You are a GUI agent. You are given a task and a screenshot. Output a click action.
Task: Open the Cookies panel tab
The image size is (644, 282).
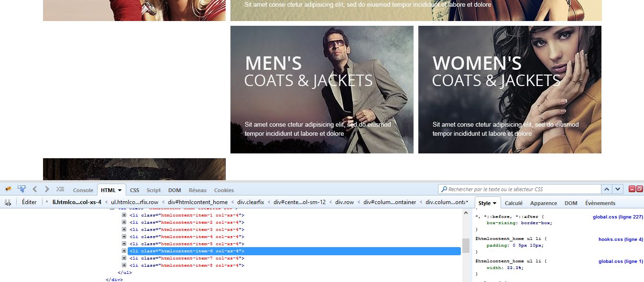point(224,190)
